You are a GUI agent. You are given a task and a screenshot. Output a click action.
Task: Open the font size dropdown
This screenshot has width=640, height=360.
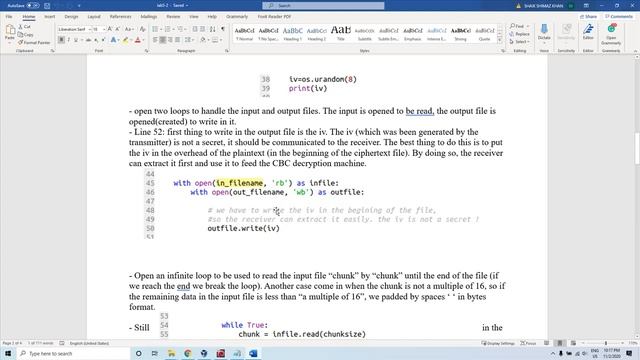104,29
